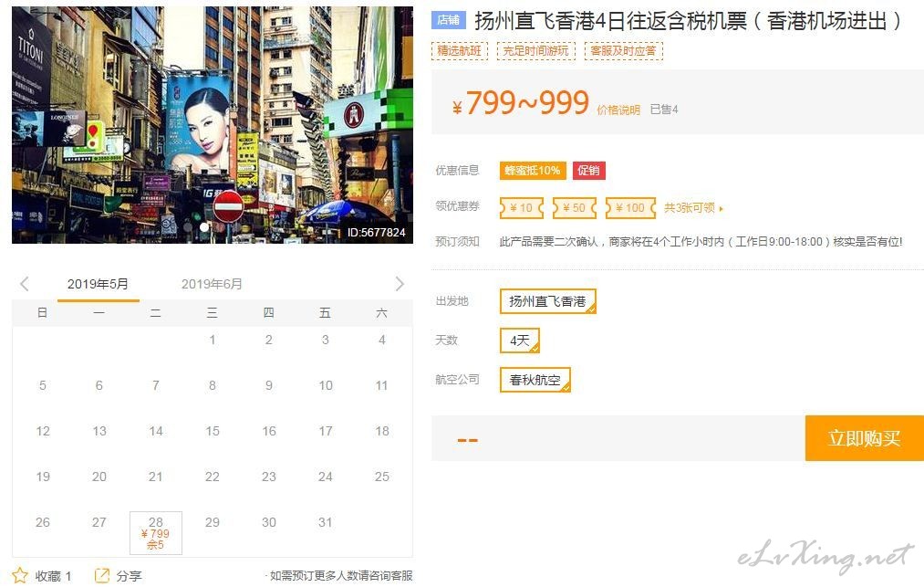
Task: Go to next month with right arrow
Action: (x=400, y=284)
